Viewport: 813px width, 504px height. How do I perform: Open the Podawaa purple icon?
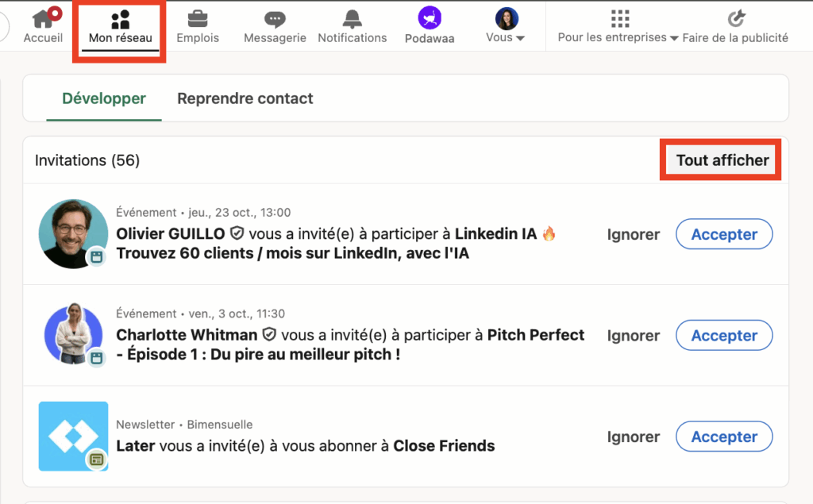(430, 17)
